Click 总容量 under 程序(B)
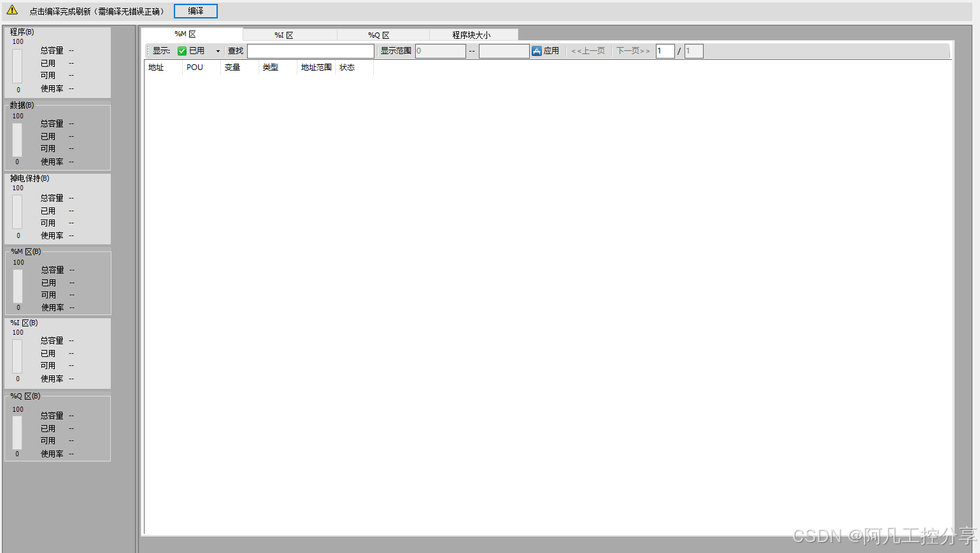Screen dimensions: 980x553 (x=52, y=50)
